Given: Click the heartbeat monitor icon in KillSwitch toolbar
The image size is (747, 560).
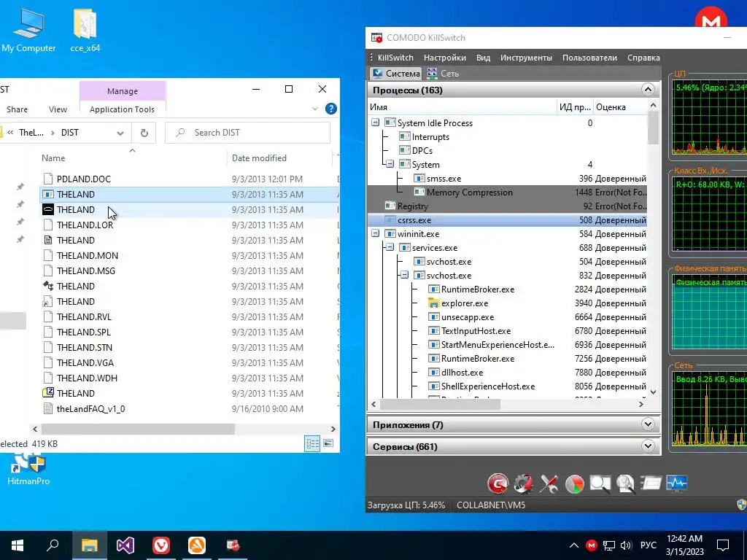Looking at the screenshot, I should [x=677, y=483].
